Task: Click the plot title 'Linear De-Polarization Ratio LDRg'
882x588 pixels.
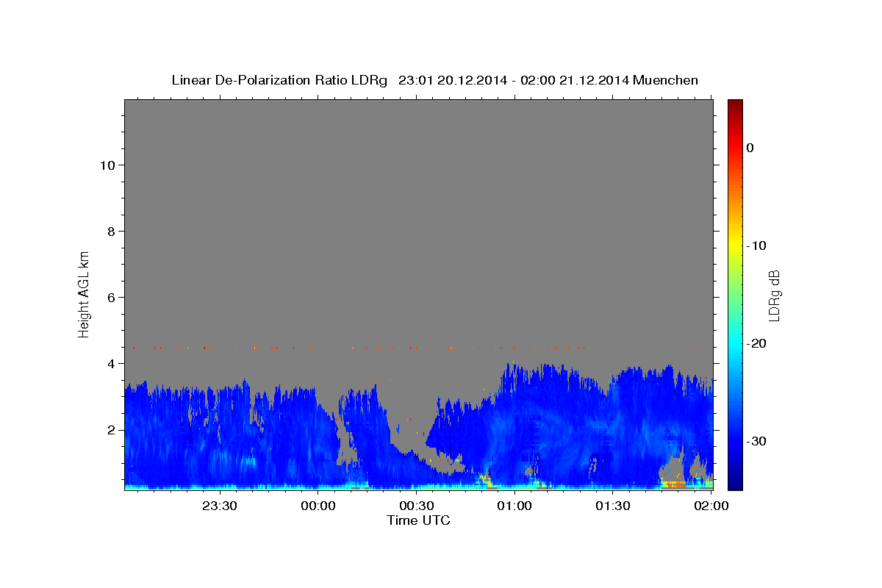Action: [x=279, y=80]
